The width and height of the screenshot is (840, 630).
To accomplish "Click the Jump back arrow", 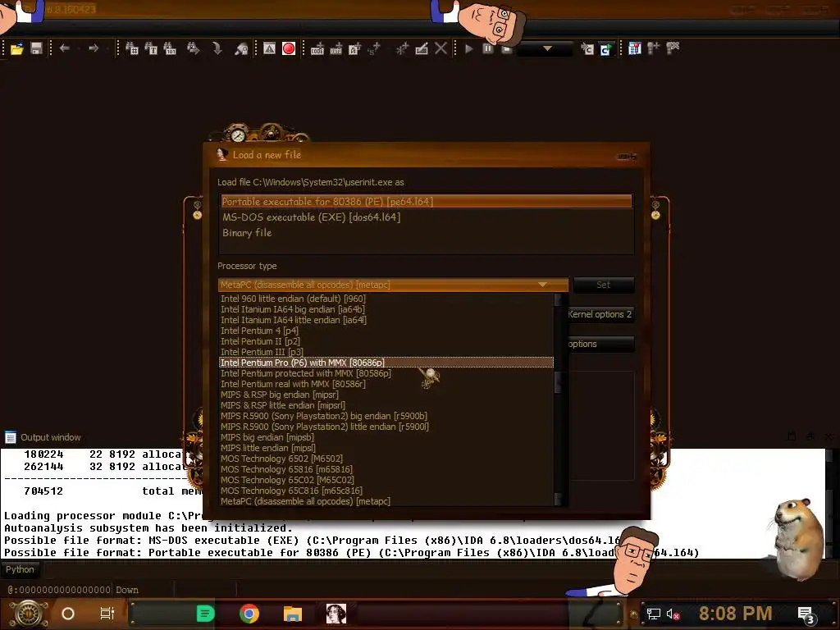I will (x=65, y=48).
